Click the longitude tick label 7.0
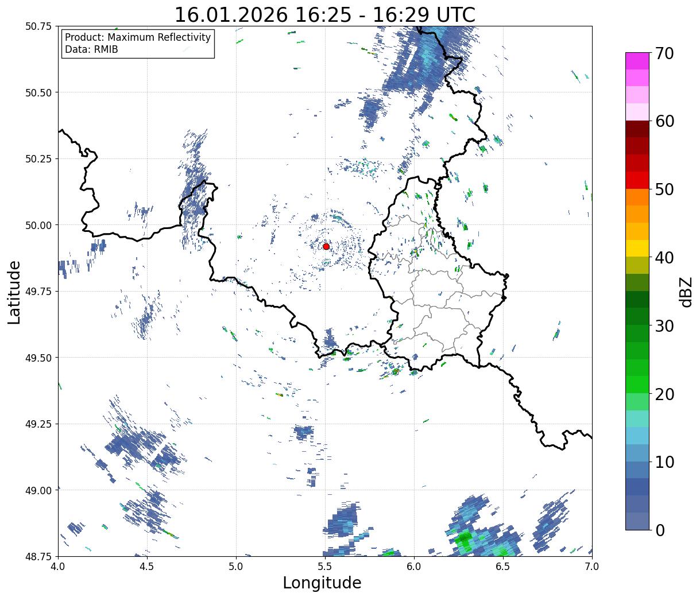The height and width of the screenshot is (597, 700). coord(592,566)
